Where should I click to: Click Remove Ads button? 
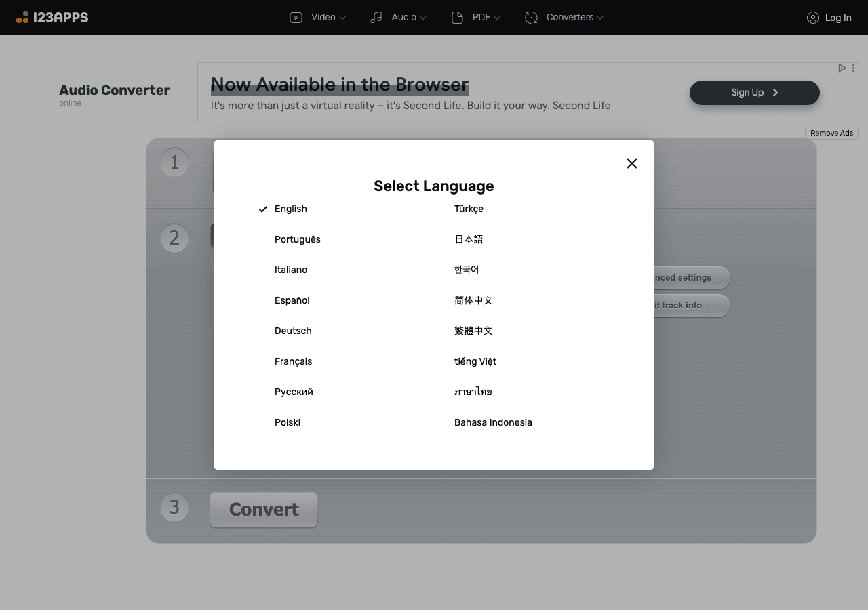click(831, 133)
